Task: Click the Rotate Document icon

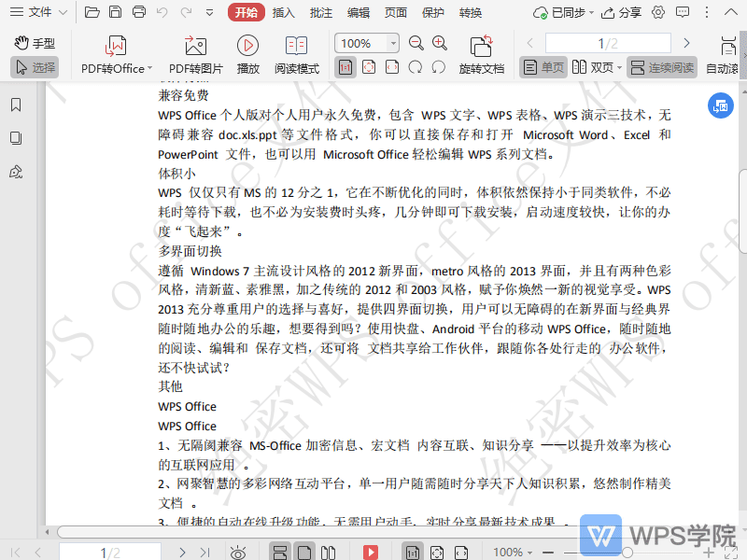Action: click(481, 47)
